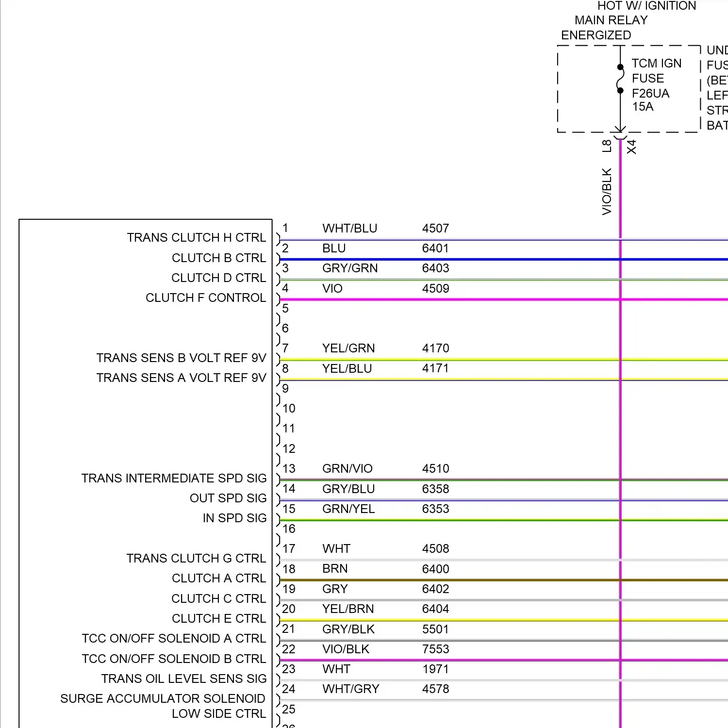Select TRANS INTERMEDIATE SPD SIG label
Screen dimensions: 728x728
point(174,478)
